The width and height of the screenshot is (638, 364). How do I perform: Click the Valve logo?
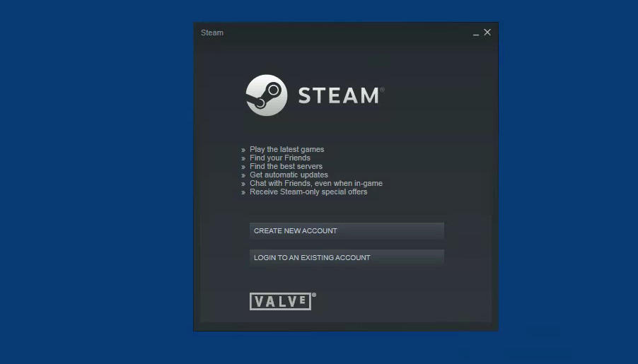(x=282, y=301)
